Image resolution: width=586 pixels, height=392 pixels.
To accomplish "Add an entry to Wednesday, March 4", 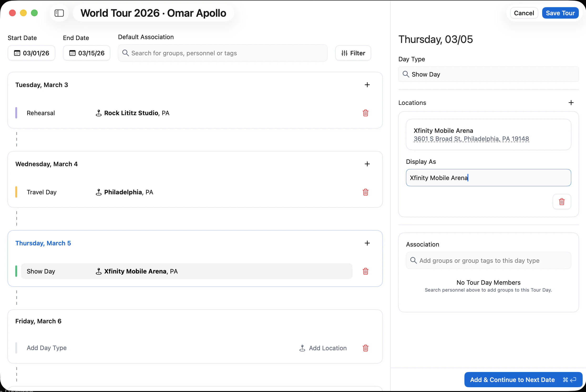I will tap(367, 164).
